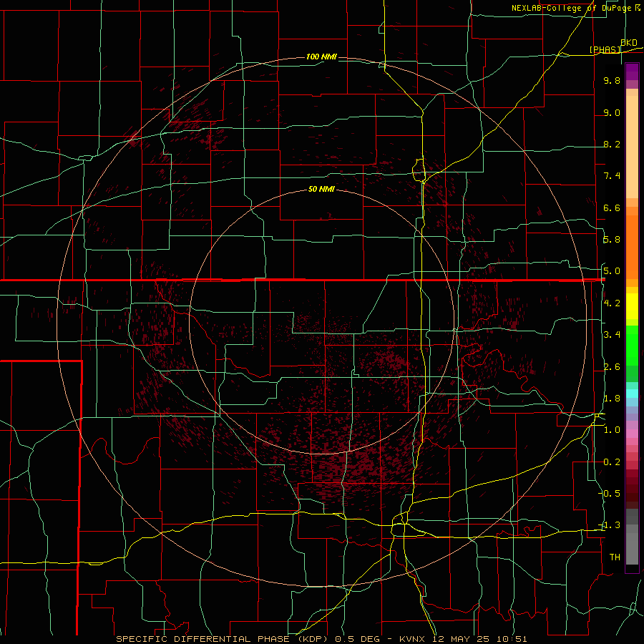Screen dimensions: 644x644
Task: Click the 6.6 scale value
Action: (612, 208)
